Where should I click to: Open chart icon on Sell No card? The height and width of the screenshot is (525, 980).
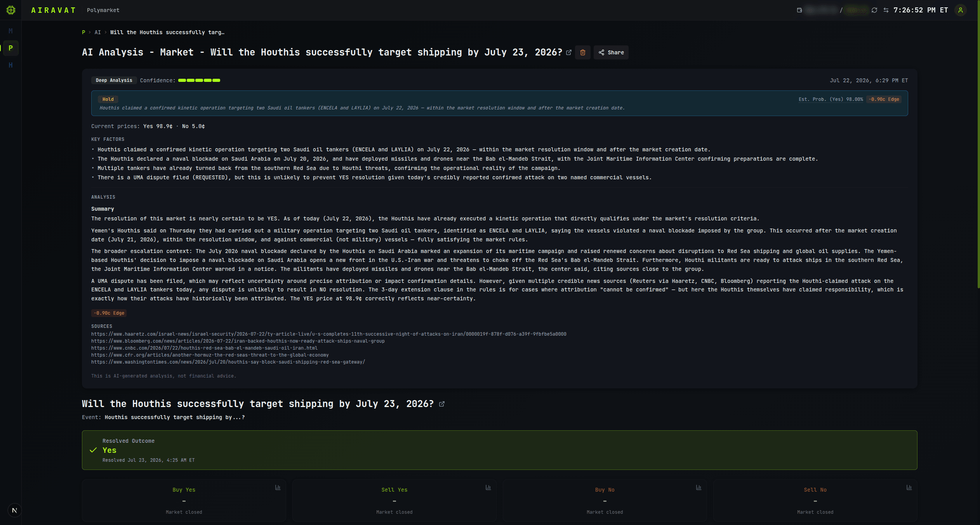click(909, 487)
